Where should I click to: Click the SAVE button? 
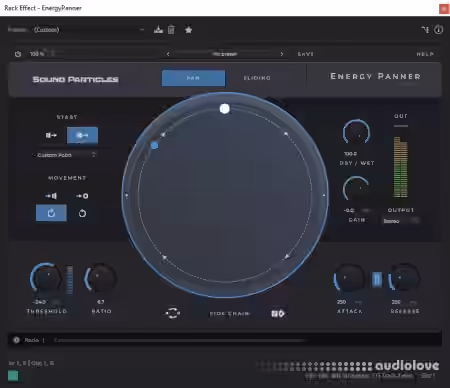tap(305, 54)
